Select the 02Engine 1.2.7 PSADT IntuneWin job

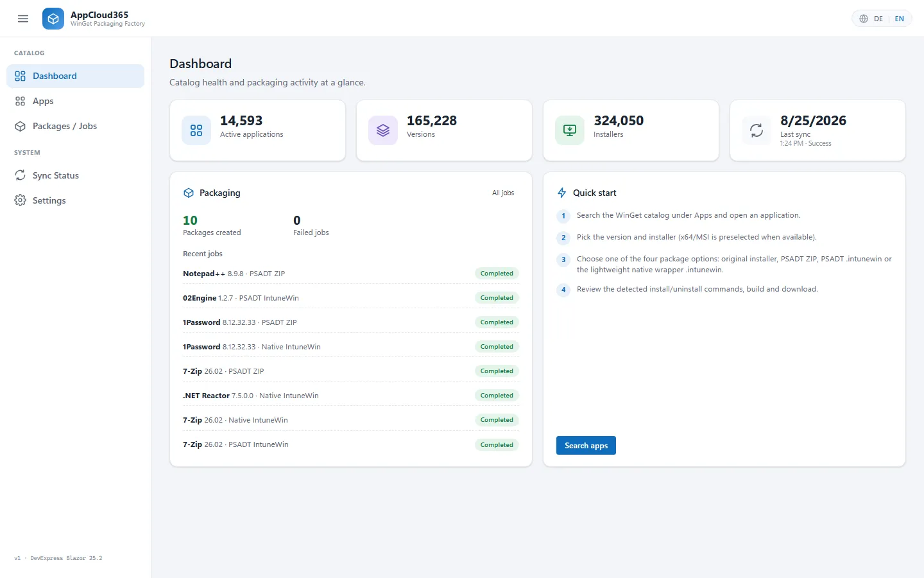pos(351,298)
